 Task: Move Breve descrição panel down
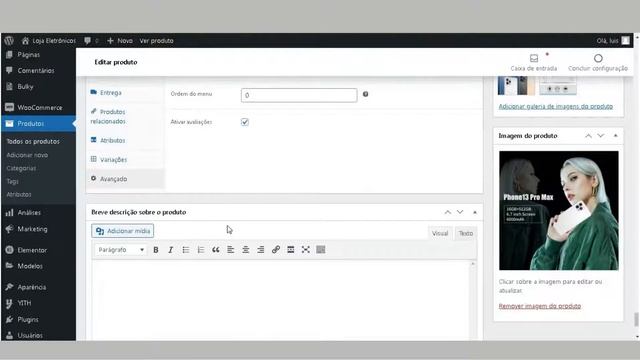tap(460, 212)
